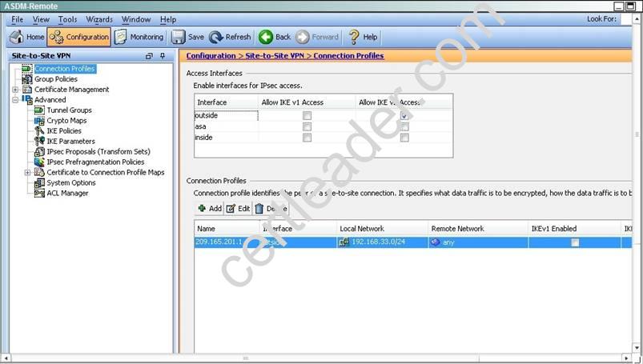This screenshot has width=643, height=364.
Task: Pin the Site-to-Site VPN pane
Action: click(163, 56)
